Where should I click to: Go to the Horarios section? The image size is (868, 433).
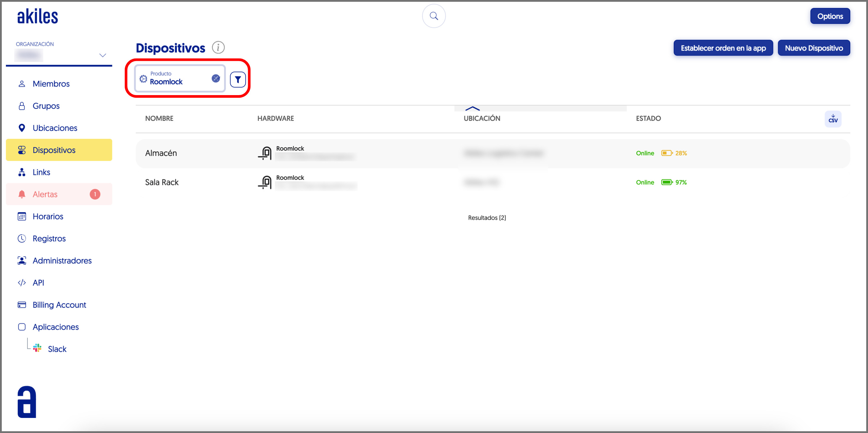coord(48,216)
